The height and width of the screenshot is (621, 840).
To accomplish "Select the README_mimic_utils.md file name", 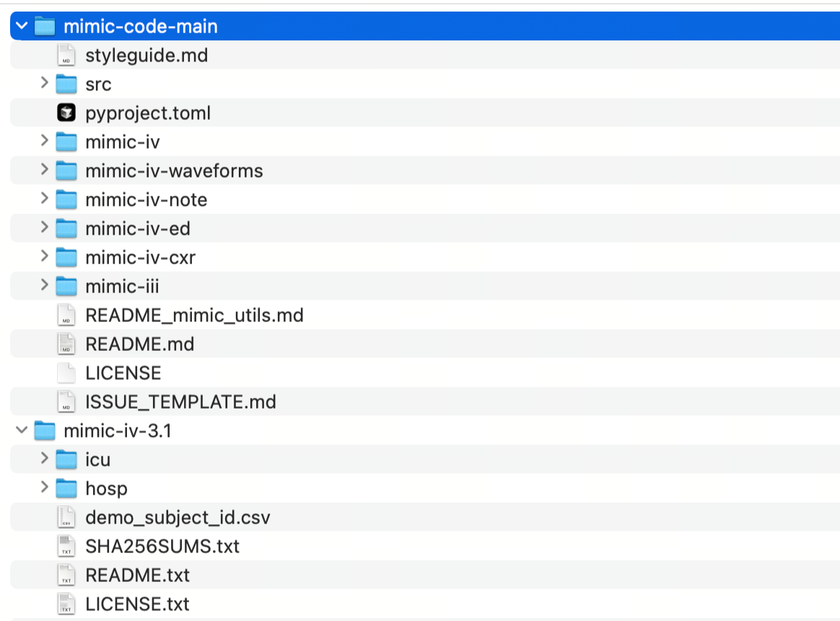I will coord(194,316).
